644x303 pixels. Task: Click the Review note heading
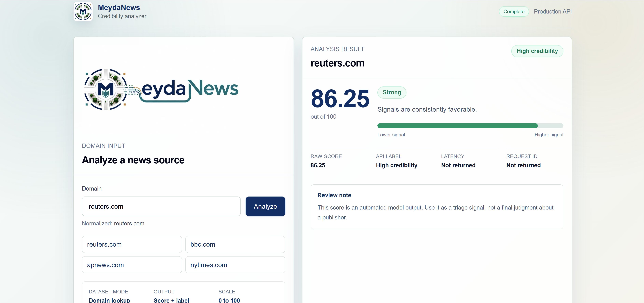point(334,195)
